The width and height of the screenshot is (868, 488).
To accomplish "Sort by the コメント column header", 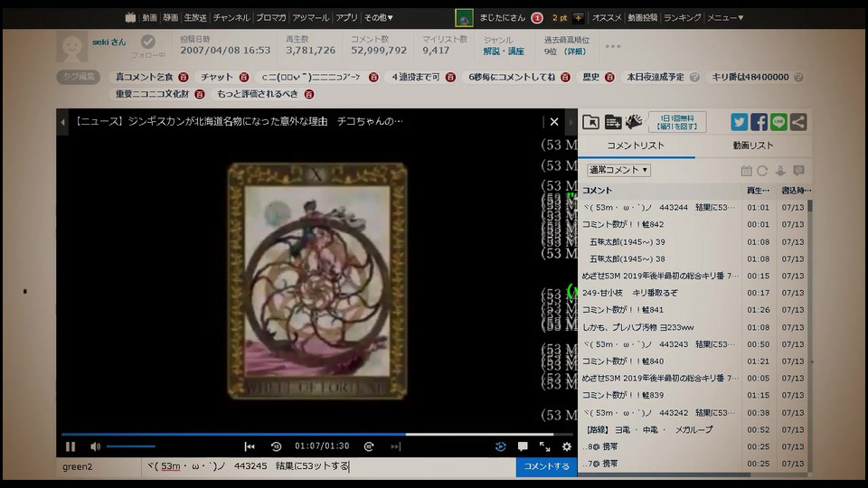I will [597, 191].
